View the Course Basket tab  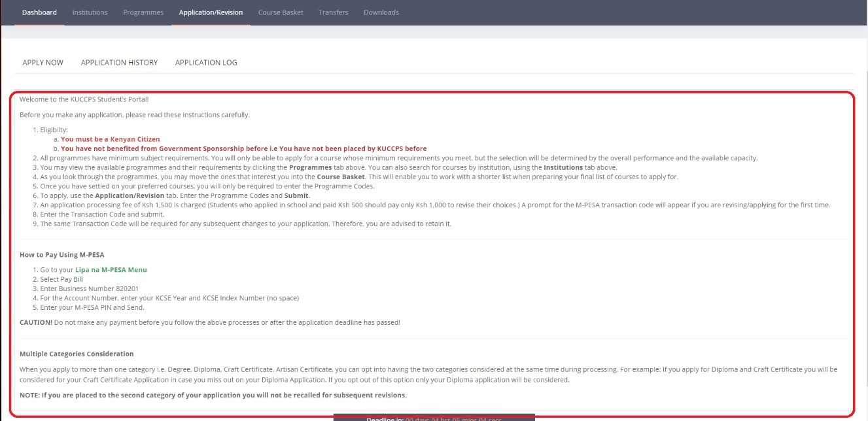pos(279,11)
